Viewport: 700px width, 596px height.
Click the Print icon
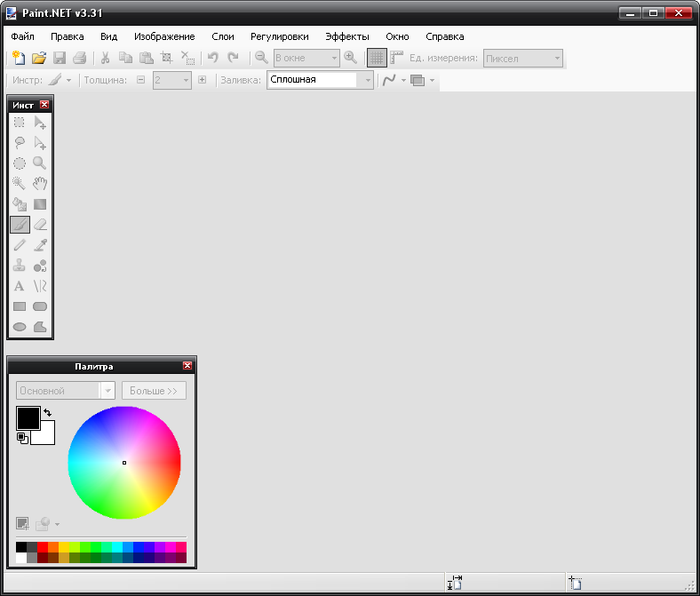(79, 58)
